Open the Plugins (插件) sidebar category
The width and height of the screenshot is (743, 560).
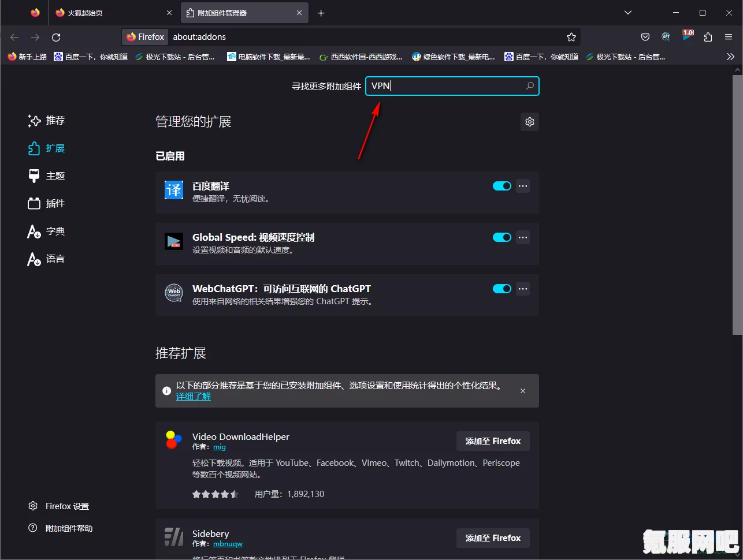46,204
